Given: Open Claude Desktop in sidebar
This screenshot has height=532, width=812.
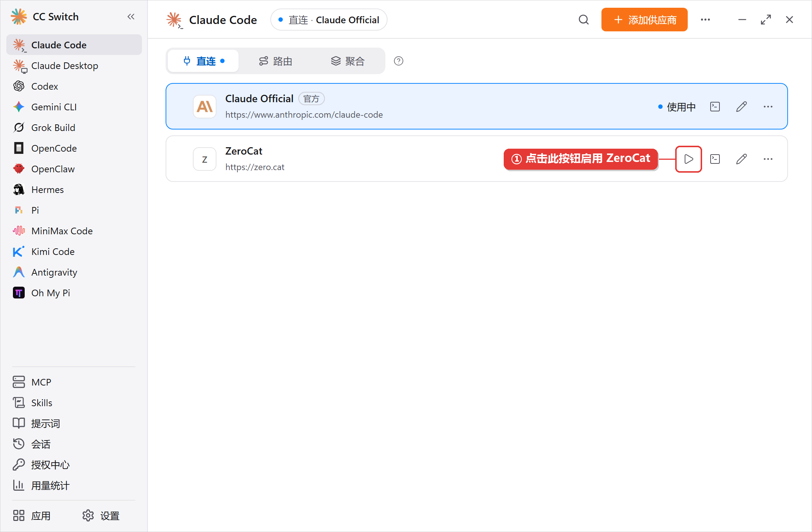Looking at the screenshot, I should 74,66.
